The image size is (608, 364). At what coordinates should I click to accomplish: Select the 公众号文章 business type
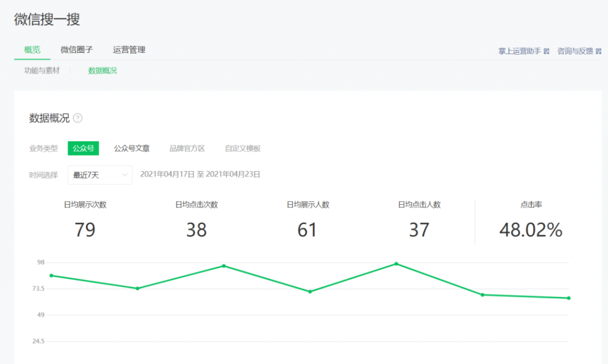131,148
